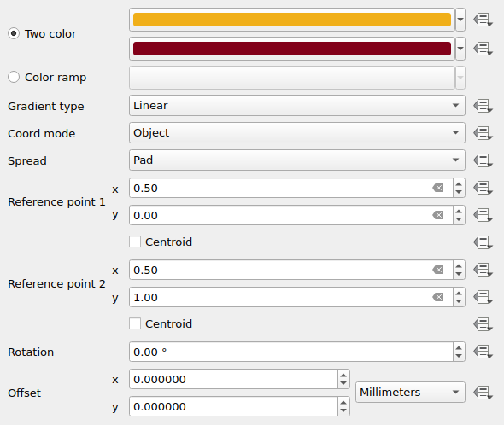
Task: Open data-defined override for Reference point 2 Centroid
Action: click(x=483, y=324)
